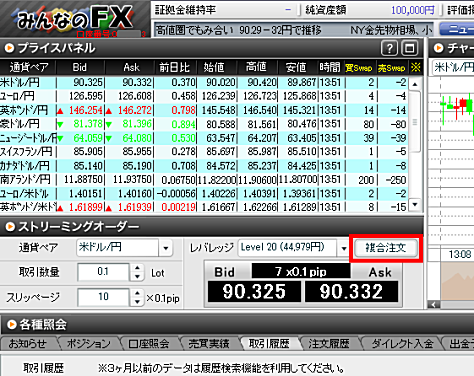This screenshot has height=376, width=474.
Task: Increase 取引数量 lot with up arrow
Action: click(137, 268)
